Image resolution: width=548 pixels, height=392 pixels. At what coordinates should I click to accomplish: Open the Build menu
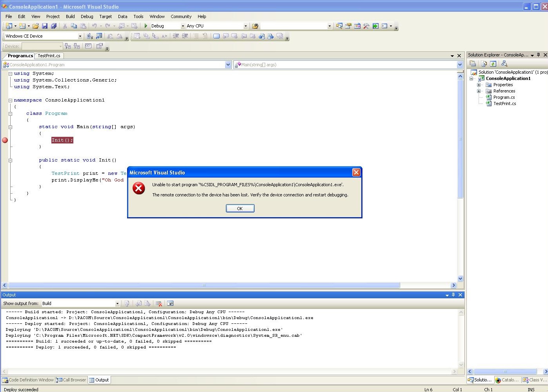pos(70,16)
